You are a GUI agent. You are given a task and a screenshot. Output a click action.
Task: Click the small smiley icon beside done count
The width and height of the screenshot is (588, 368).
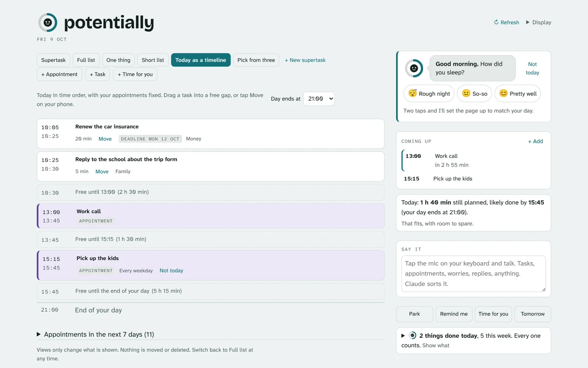point(413,335)
